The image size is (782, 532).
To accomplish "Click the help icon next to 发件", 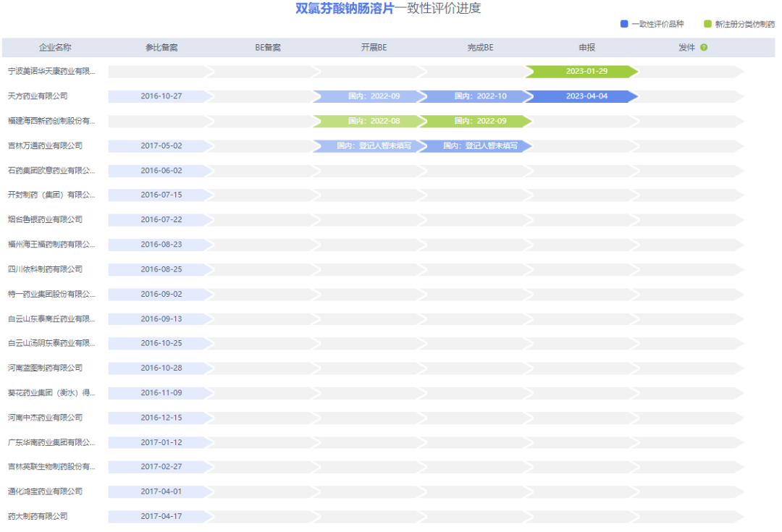I will pyautogui.click(x=704, y=48).
